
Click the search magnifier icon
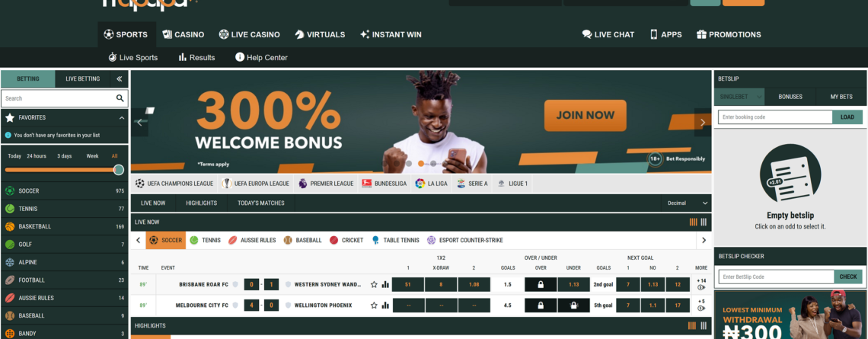click(x=120, y=98)
